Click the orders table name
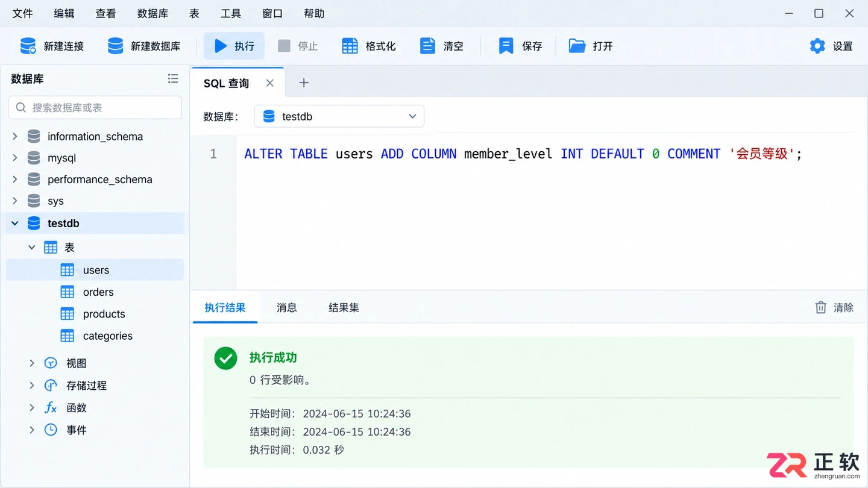This screenshot has width=868, height=488. click(x=98, y=292)
